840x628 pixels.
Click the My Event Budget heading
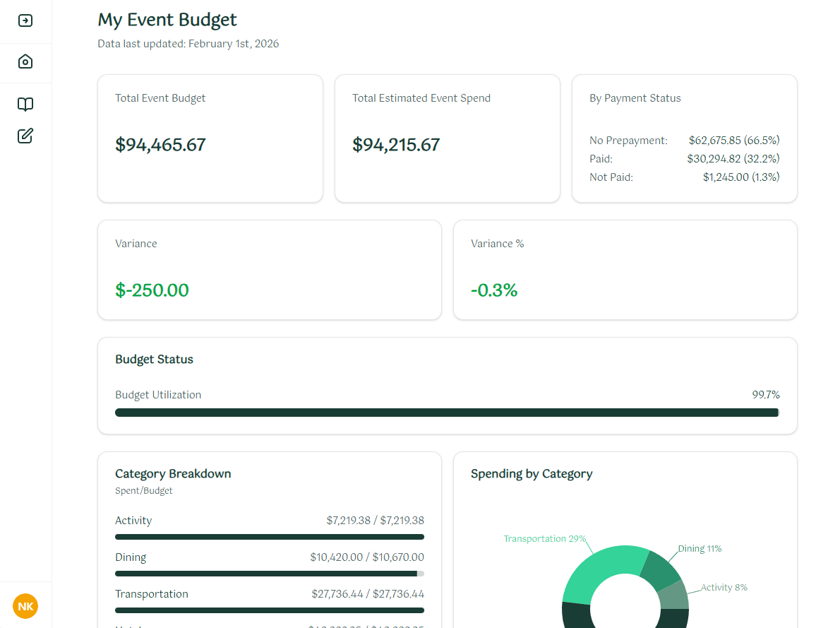[x=167, y=20]
